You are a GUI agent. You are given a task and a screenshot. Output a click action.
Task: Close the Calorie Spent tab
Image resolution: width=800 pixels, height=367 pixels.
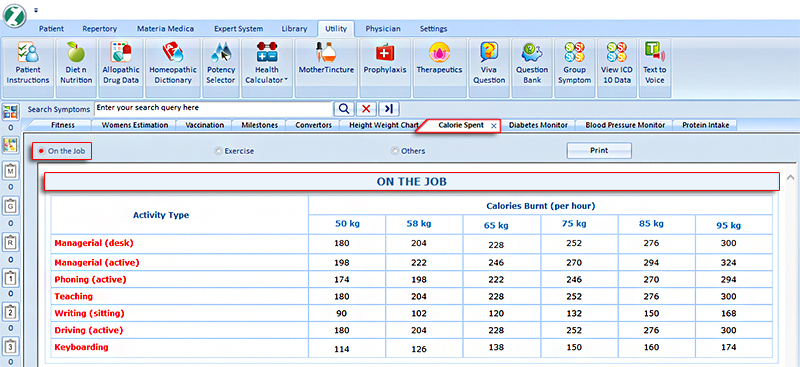493,126
